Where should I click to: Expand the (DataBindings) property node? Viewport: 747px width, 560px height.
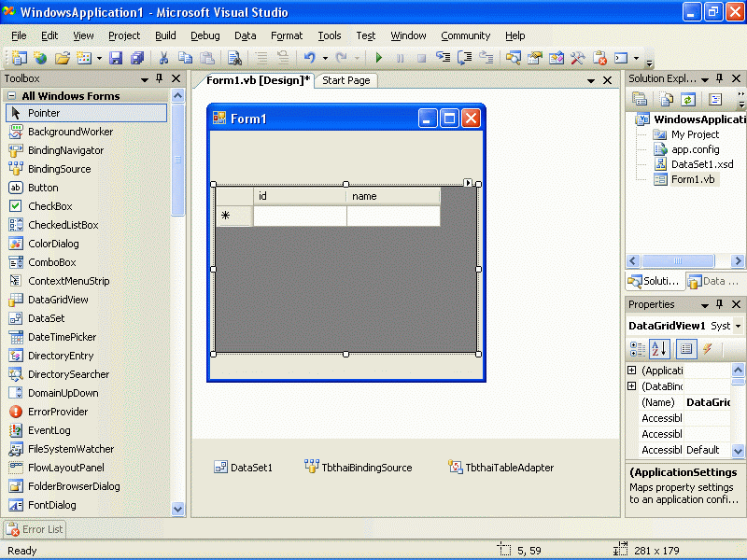632,385
